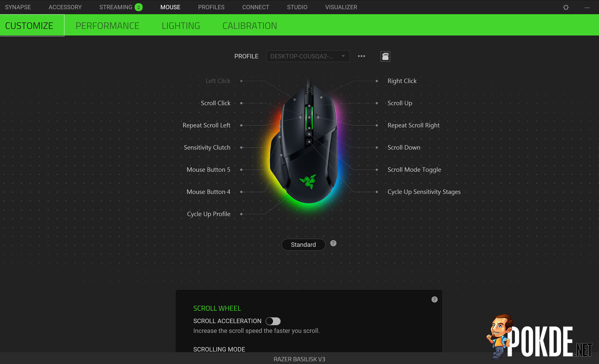Select the Mouse Button 5 assignment

pyautogui.click(x=208, y=170)
